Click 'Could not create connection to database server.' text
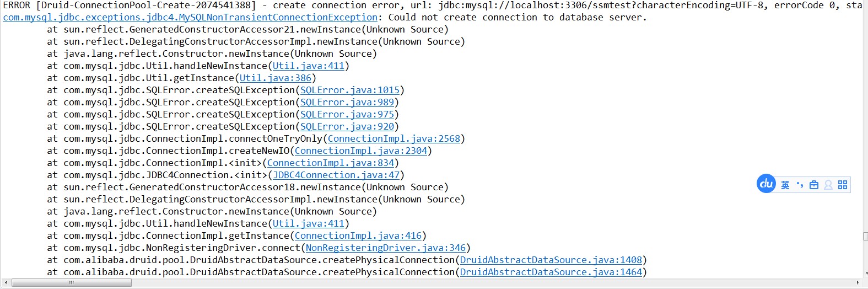 pos(518,18)
